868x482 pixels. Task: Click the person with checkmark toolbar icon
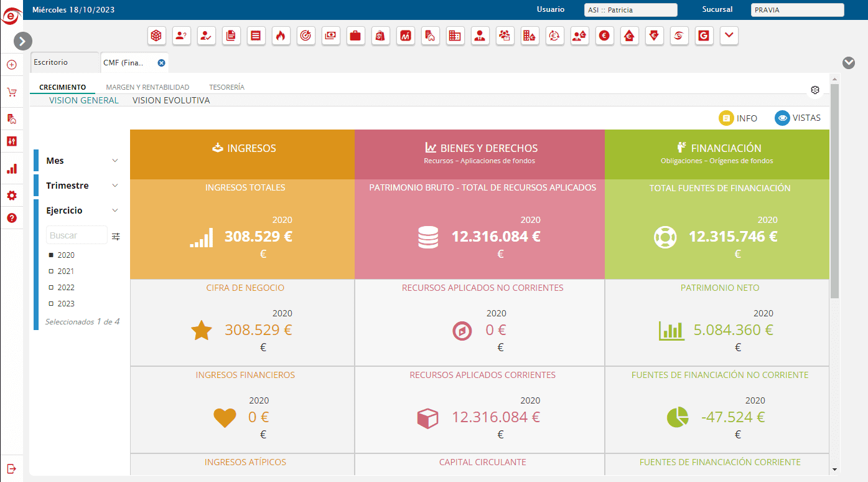[206, 36]
